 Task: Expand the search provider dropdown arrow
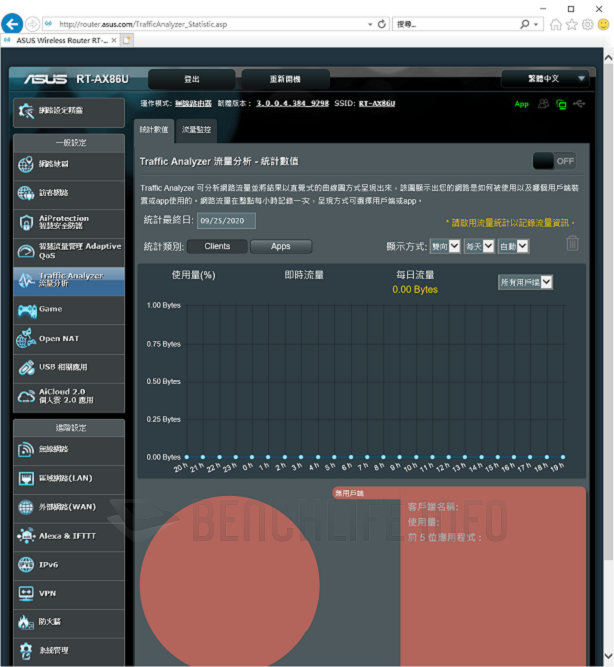click(536, 24)
